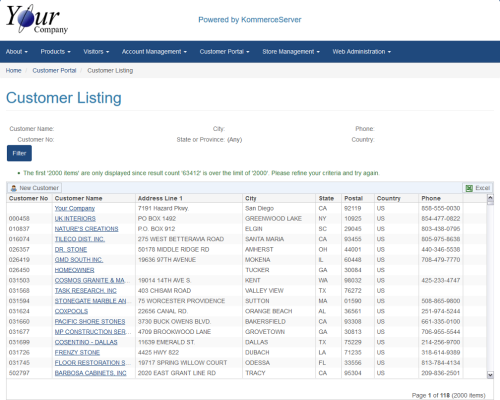500x400 pixels.
Task: Click the grid scrollbar down arrow
Action: point(490,375)
